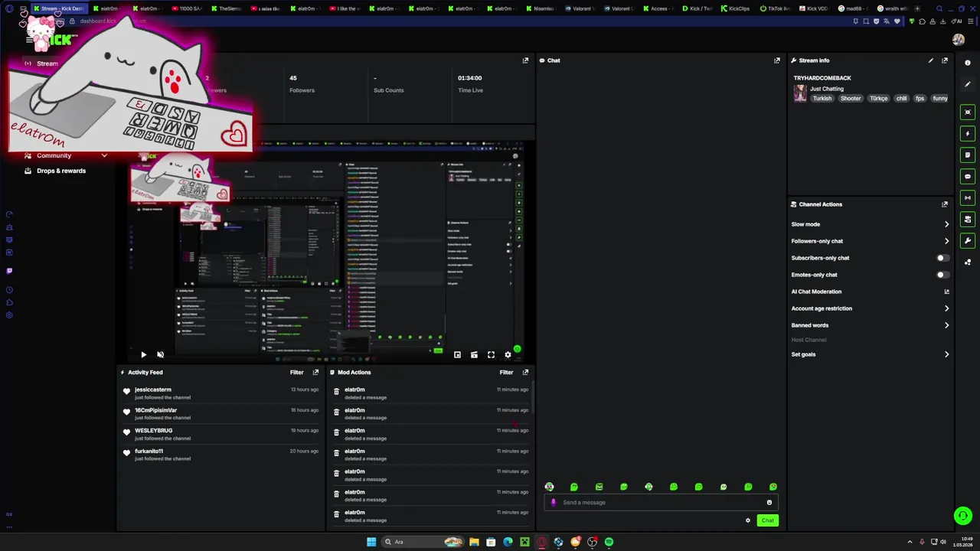This screenshot has height=551, width=980.
Task: Click the purple chat identity icon
Action: 554,503
